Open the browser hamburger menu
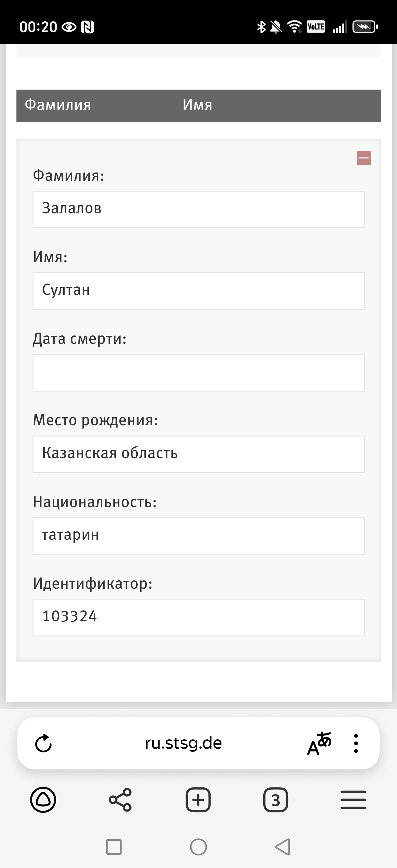 click(x=353, y=799)
